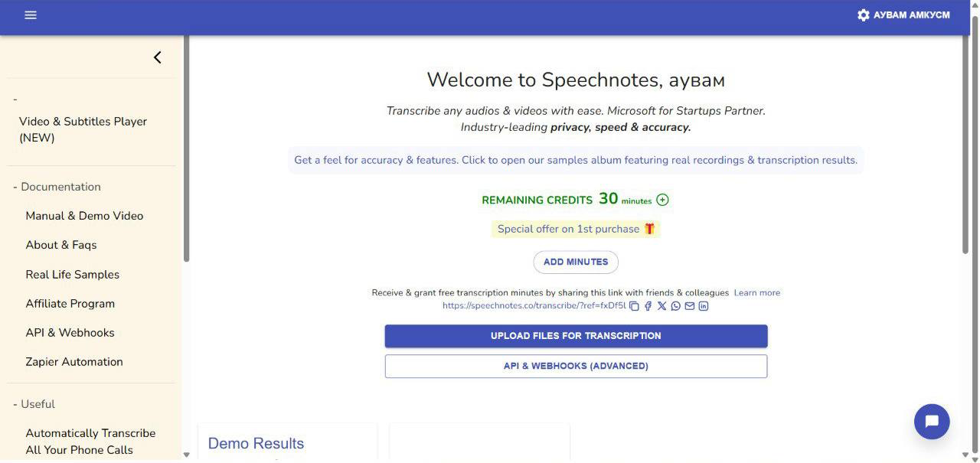Click the settings gear icon
Image resolution: width=980 pixels, height=463 pixels.
(x=864, y=15)
